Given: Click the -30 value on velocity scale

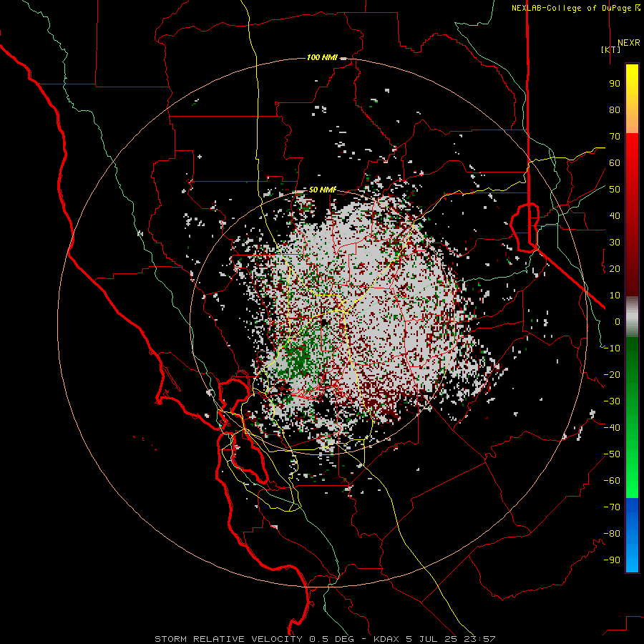Looking at the screenshot, I should pos(612,401).
